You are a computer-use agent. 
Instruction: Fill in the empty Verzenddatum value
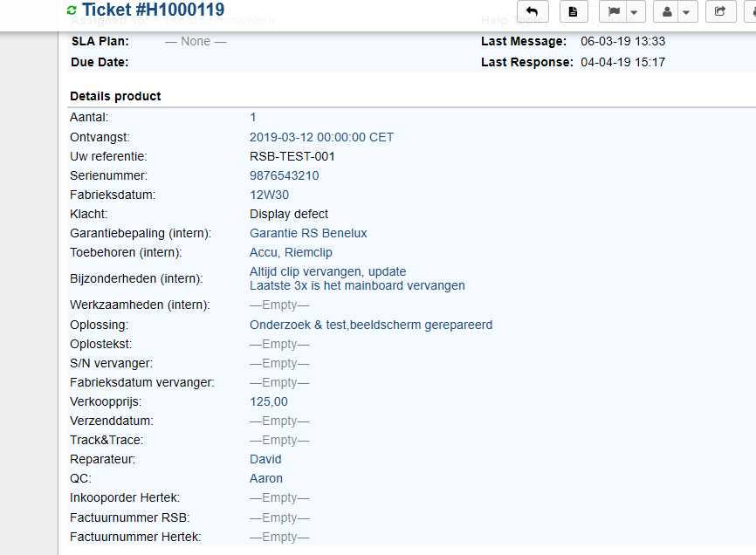click(x=279, y=421)
